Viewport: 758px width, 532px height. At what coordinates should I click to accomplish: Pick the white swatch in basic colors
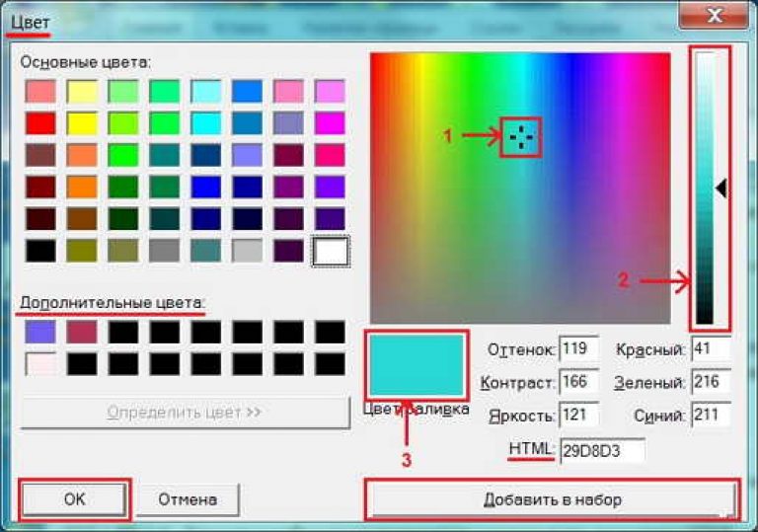331,251
